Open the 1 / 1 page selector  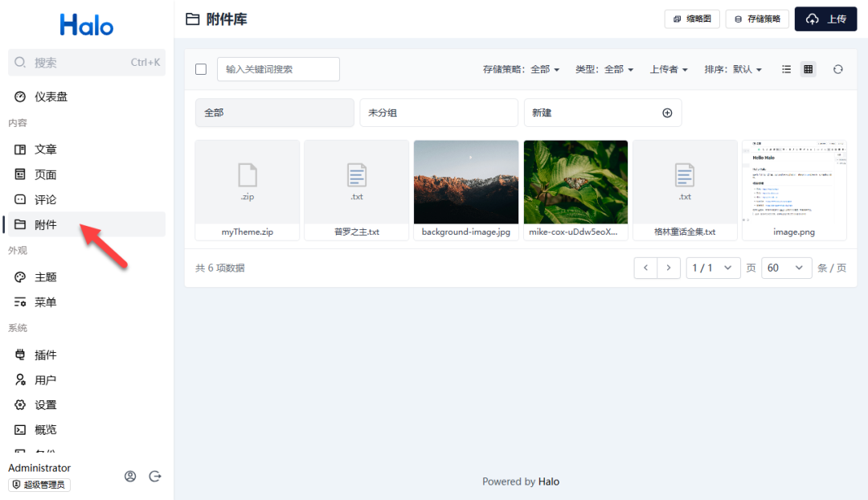click(713, 268)
